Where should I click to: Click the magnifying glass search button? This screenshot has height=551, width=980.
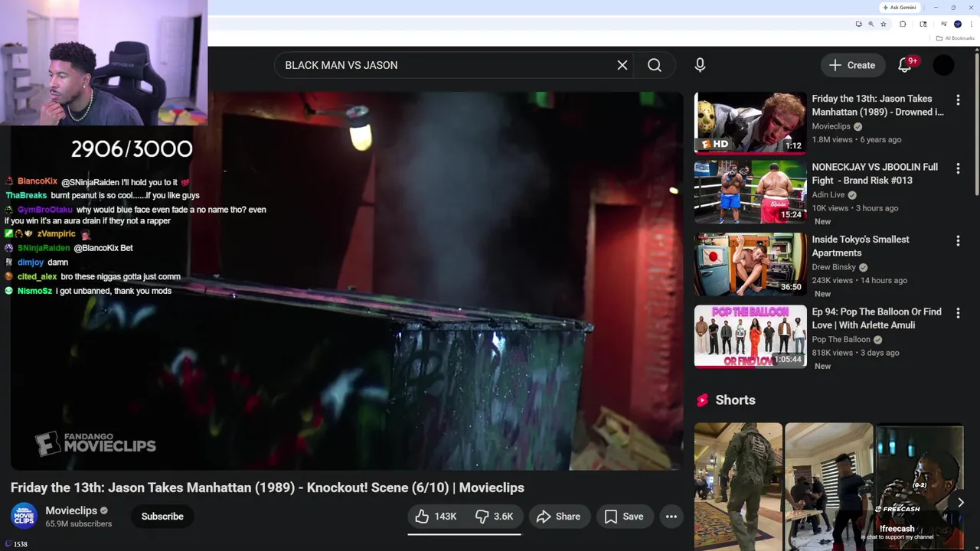pyautogui.click(x=655, y=65)
